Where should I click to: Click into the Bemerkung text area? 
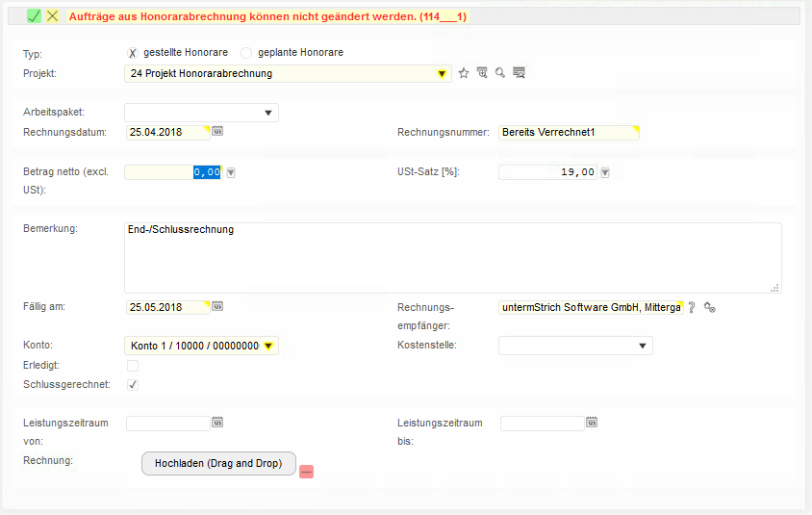coord(452,258)
